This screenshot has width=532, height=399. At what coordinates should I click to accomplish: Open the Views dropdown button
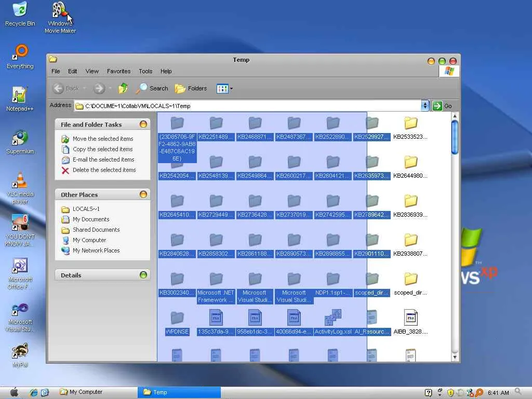click(x=224, y=88)
